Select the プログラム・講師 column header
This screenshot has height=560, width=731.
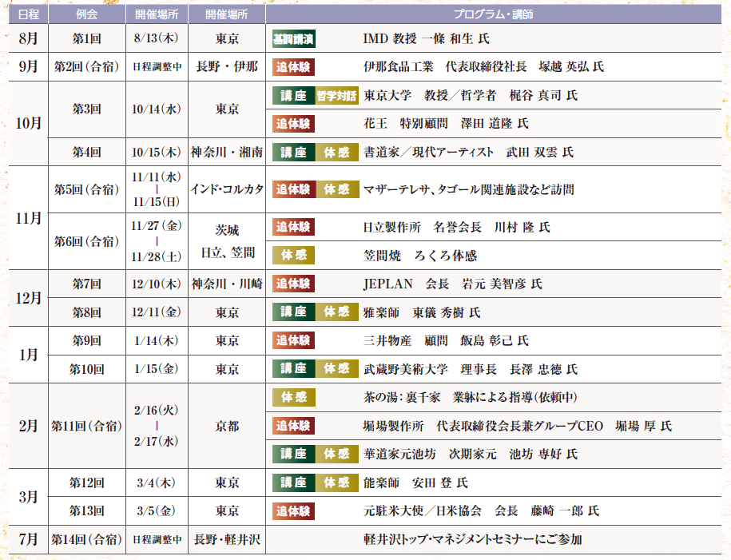[x=493, y=14]
